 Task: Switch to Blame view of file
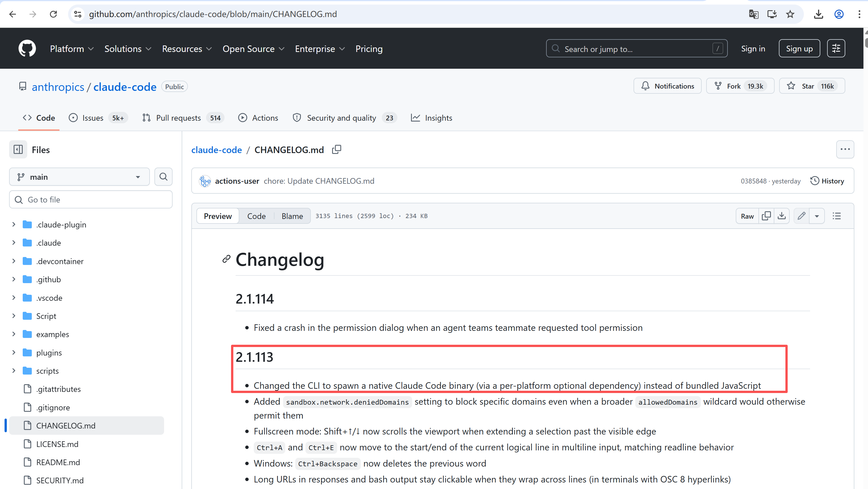(292, 216)
